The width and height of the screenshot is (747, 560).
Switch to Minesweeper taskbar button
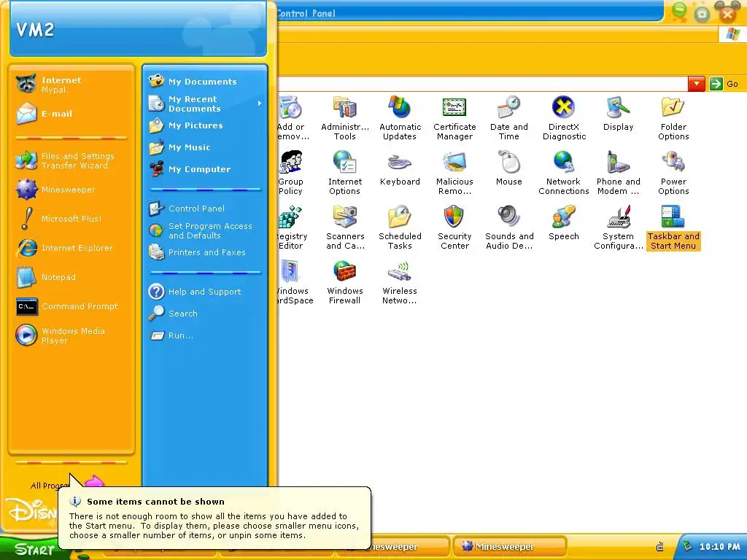(510, 547)
